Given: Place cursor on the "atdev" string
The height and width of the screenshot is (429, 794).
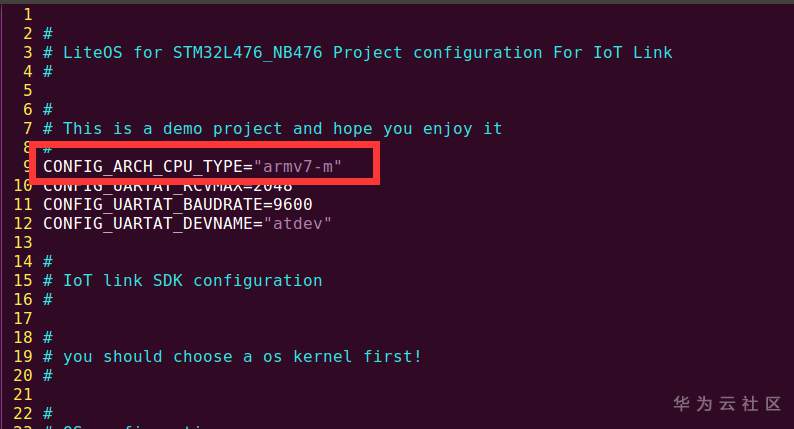Looking at the screenshot, I should (x=297, y=223).
